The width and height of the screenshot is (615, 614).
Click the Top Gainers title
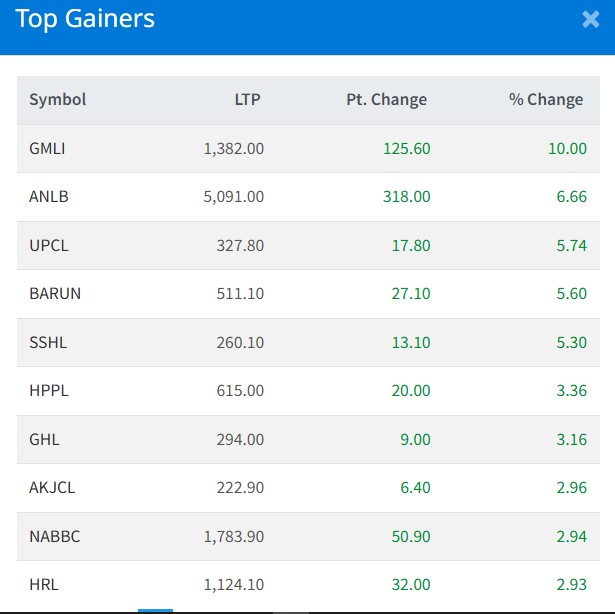85,19
